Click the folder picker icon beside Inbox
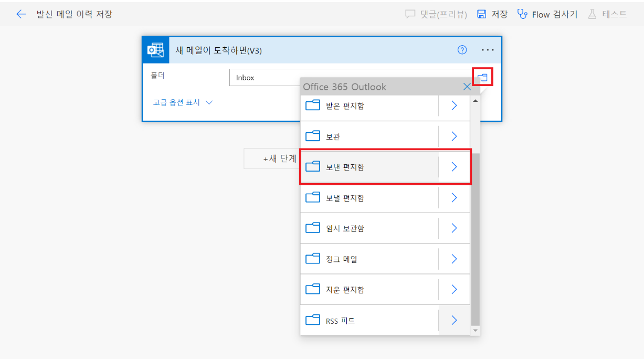Image resolution: width=644 pixels, height=359 pixels. pyautogui.click(x=482, y=77)
